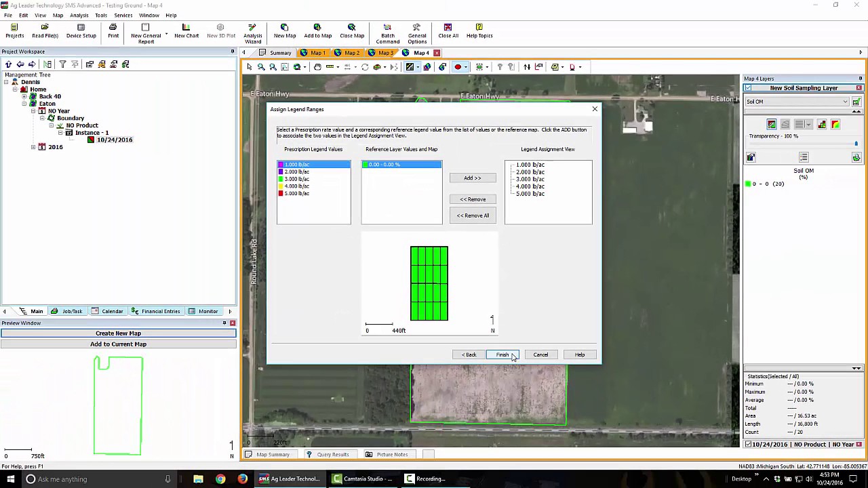The width and height of the screenshot is (868, 488).
Task: Expand the 2016 tree node
Action: point(33,147)
